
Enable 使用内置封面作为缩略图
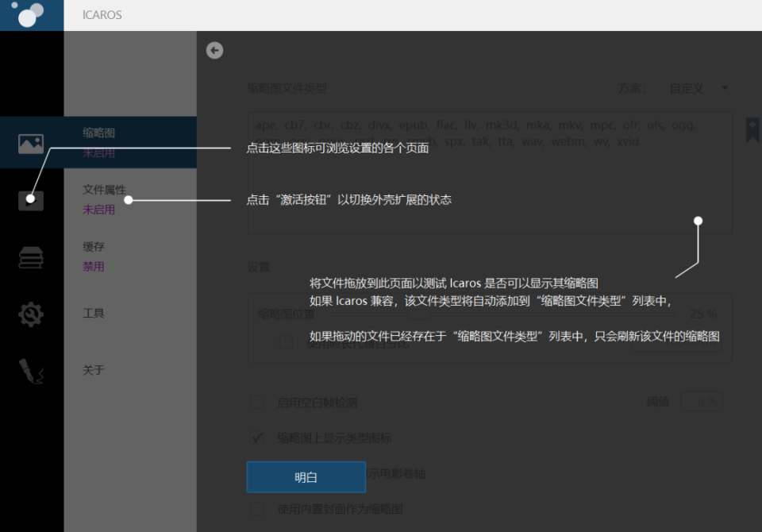[256, 510]
